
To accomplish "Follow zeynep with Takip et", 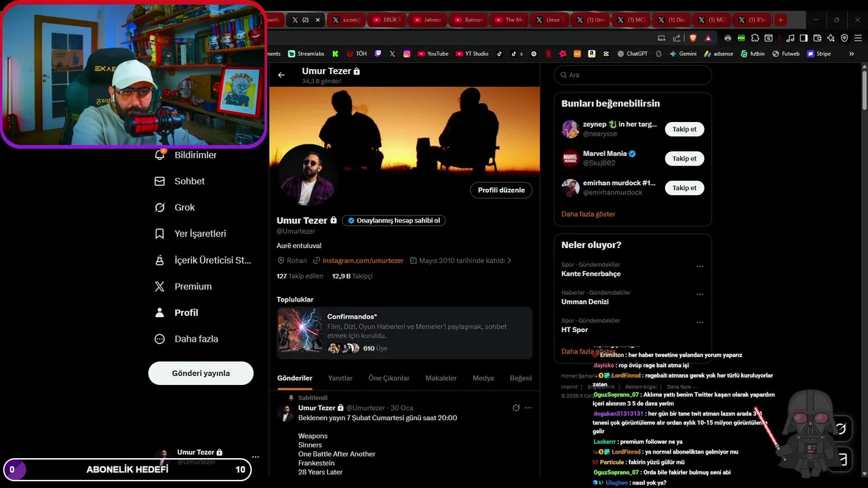I will click(x=684, y=129).
